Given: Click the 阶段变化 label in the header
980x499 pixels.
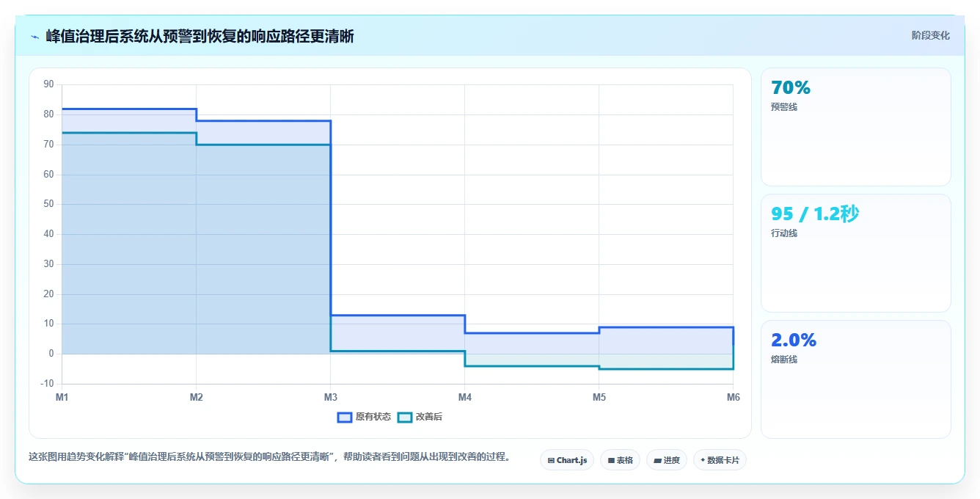Looking at the screenshot, I should (x=930, y=35).
